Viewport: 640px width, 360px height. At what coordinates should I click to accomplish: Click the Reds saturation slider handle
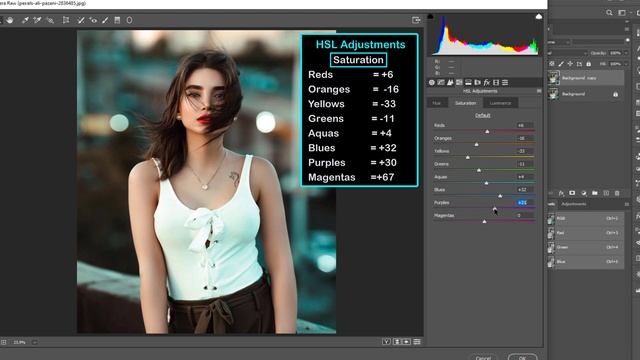pos(487,131)
